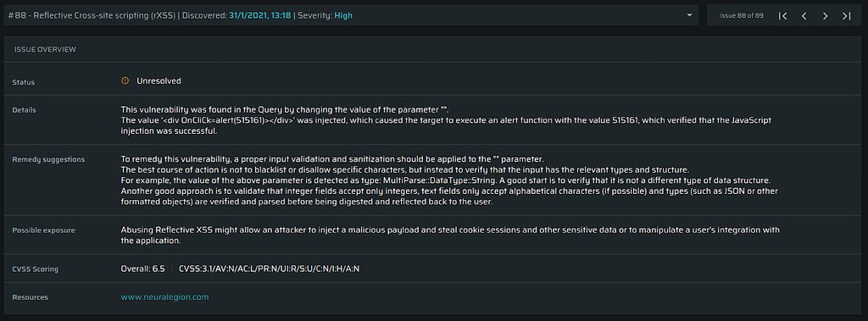
Task: Click the Unresolved warning status icon
Action: tap(125, 80)
